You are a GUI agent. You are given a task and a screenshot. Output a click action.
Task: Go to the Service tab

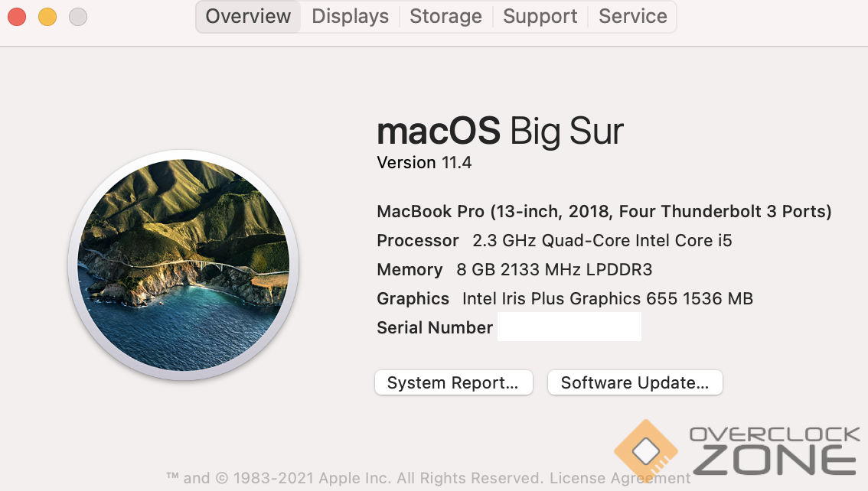point(632,17)
